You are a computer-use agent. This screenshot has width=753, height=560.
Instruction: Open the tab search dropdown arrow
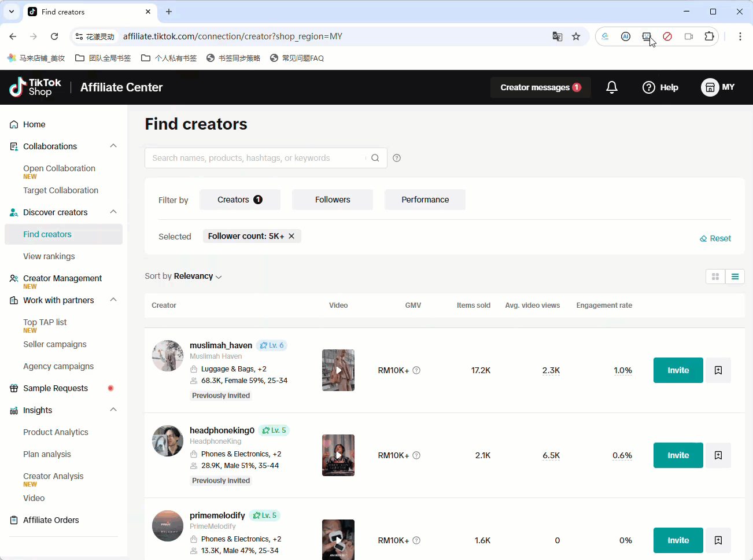[12, 12]
